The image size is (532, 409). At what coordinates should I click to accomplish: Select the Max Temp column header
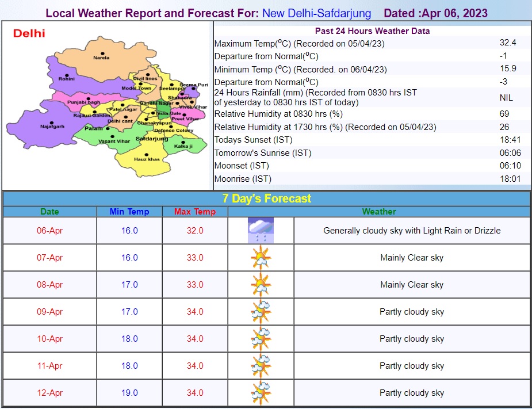coord(194,211)
